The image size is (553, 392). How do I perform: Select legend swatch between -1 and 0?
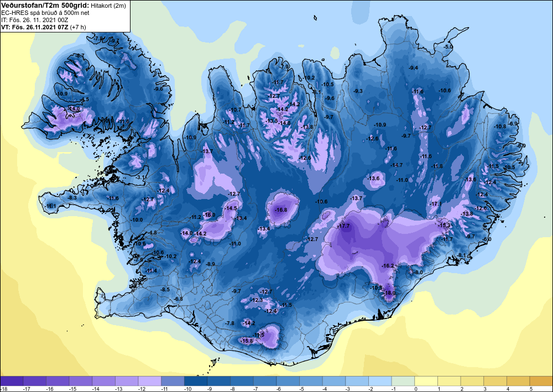tap(403, 381)
